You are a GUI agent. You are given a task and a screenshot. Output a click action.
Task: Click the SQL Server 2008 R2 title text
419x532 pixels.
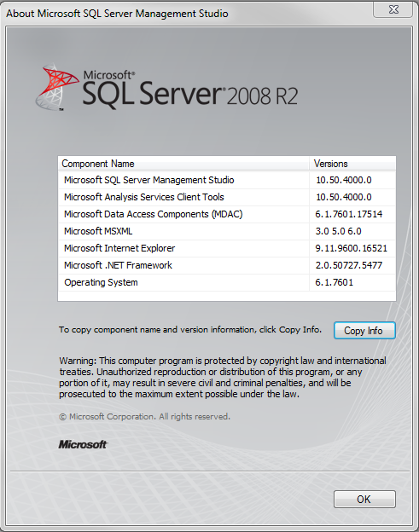coord(190,91)
